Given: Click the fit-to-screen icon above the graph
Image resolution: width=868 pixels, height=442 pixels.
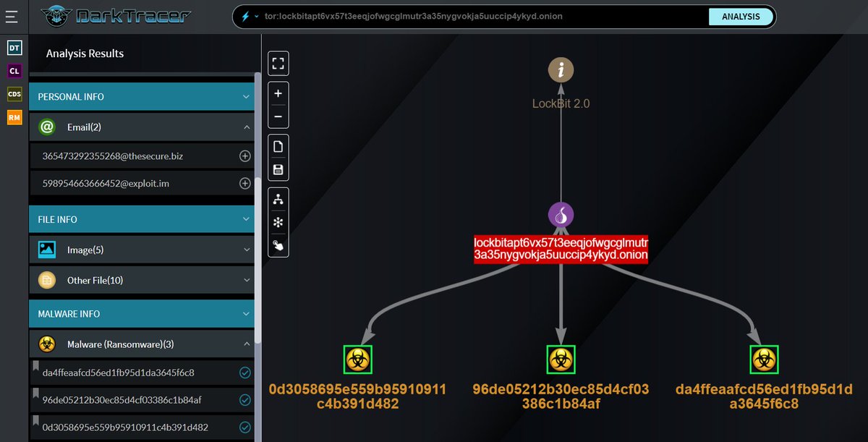Looking at the screenshot, I should pyautogui.click(x=278, y=63).
